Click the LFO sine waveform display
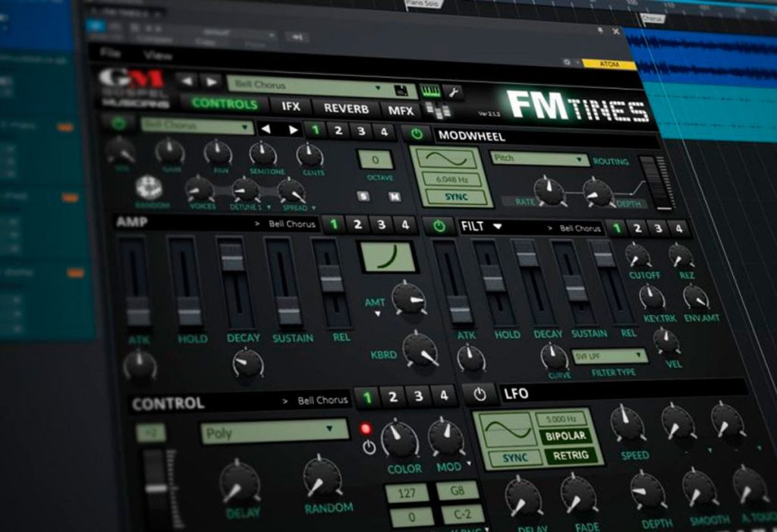The image size is (777, 532). click(x=508, y=430)
